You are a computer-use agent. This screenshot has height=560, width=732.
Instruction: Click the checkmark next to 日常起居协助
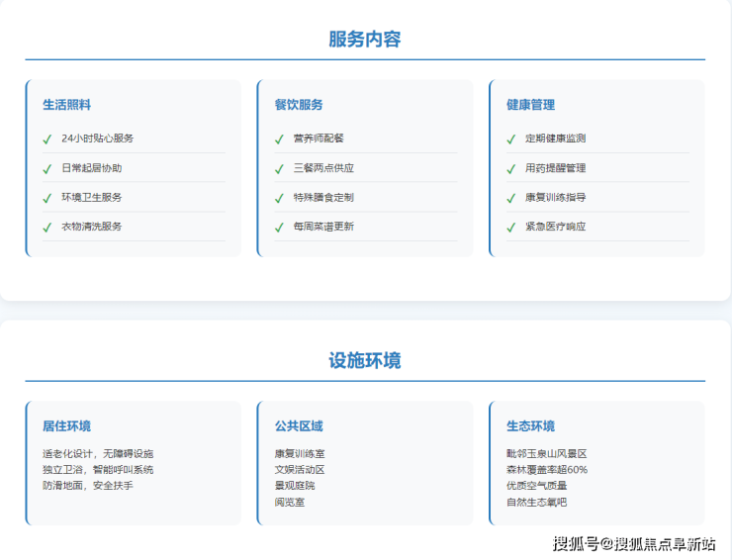[46, 169]
